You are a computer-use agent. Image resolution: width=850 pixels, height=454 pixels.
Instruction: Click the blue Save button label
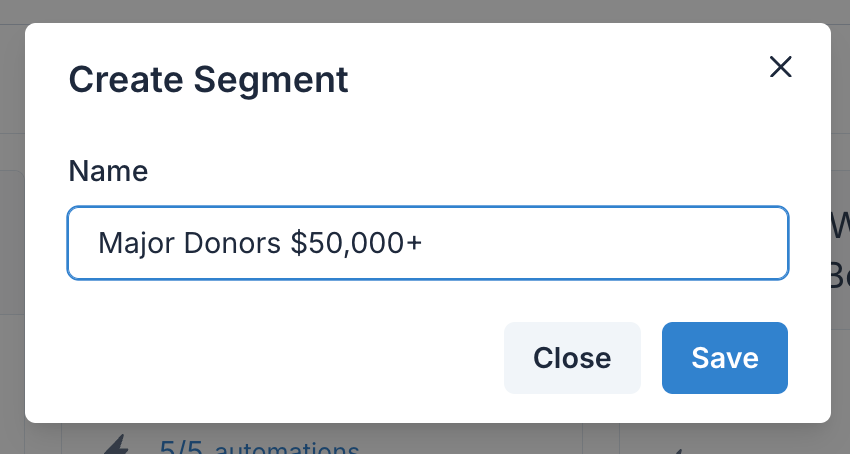click(x=725, y=358)
